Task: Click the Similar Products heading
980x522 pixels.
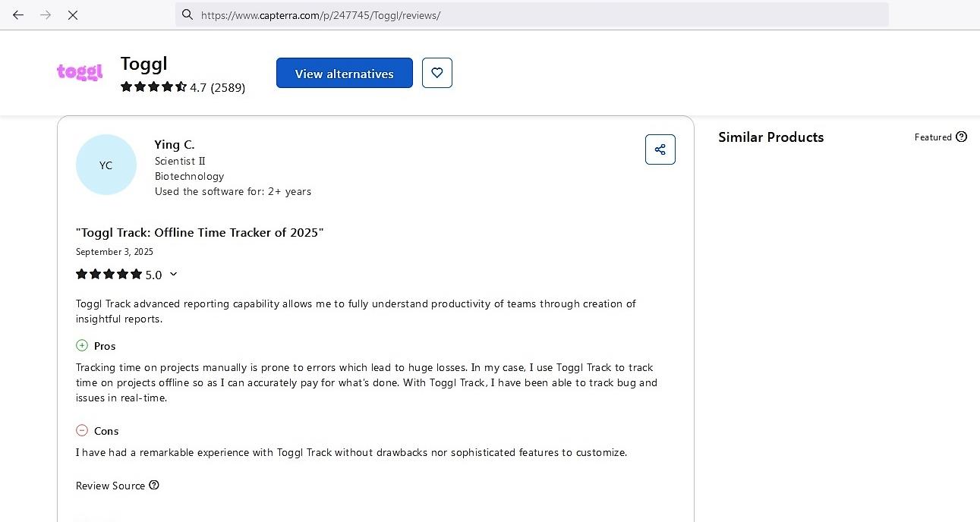Action: click(x=770, y=137)
